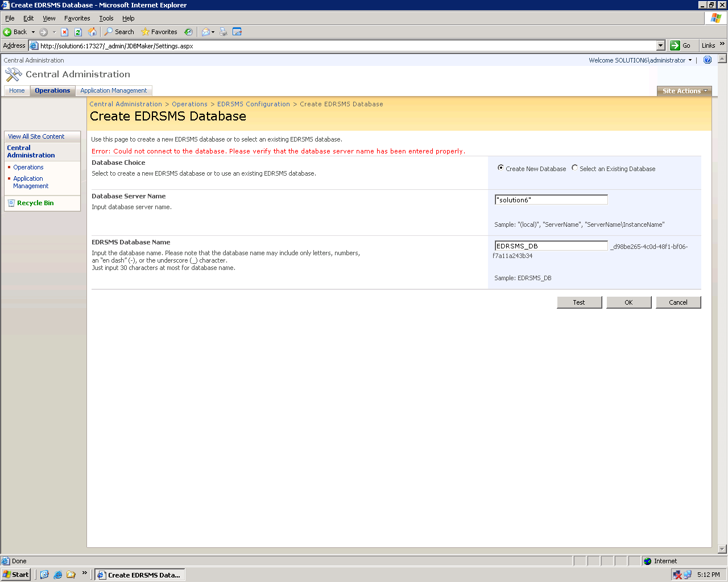This screenshot has width=728, height=582.
Task: Click the Refresh page icon
Action: (78, 32)
